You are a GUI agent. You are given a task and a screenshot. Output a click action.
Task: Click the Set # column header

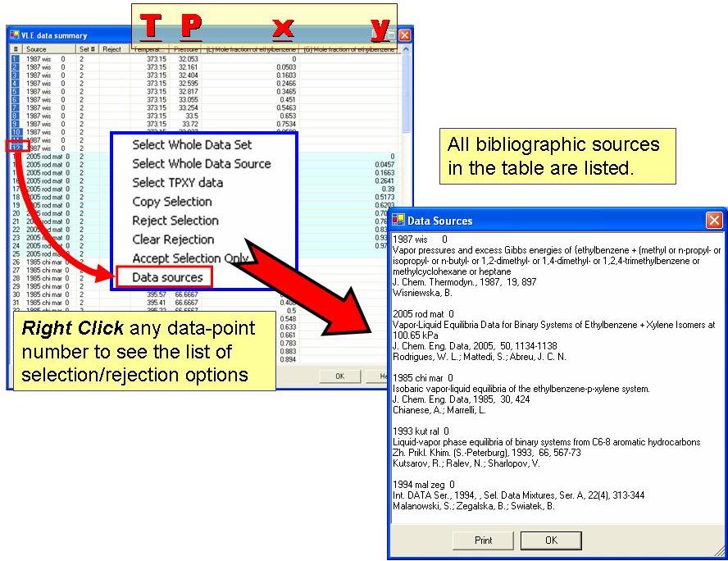tap(87, 49)
